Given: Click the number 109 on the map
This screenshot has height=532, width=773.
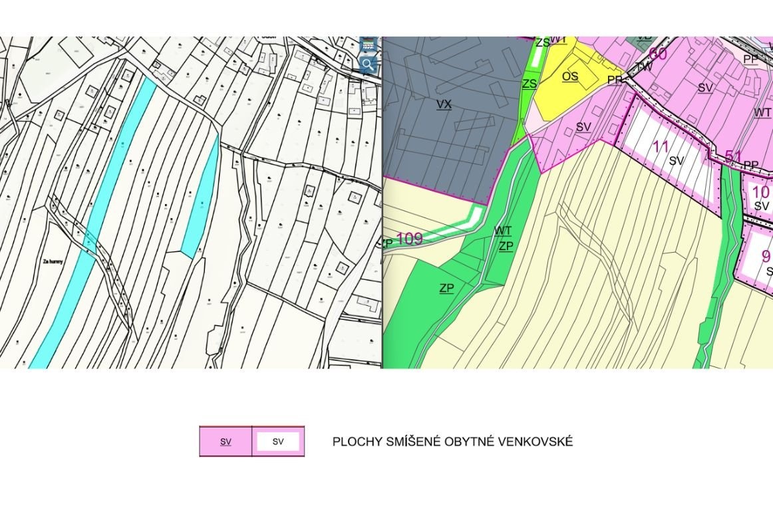Looking at the screenshot, I should pos(409,239).
